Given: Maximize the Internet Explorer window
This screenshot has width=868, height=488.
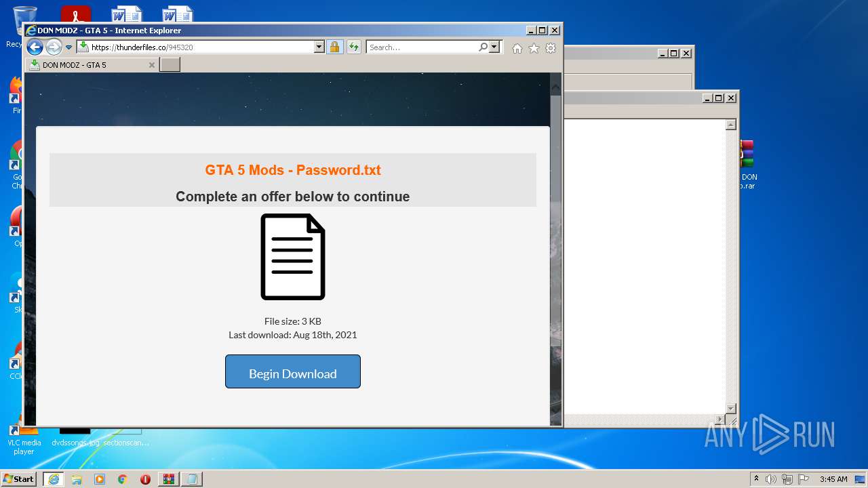Looking at the screenshot, I should [x=542, y=30].
